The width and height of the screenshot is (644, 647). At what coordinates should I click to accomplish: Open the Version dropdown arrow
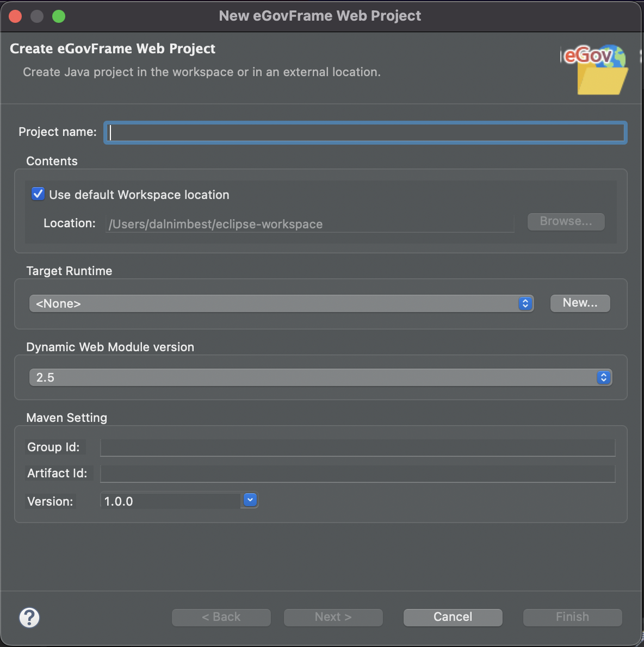pos(250,500)
